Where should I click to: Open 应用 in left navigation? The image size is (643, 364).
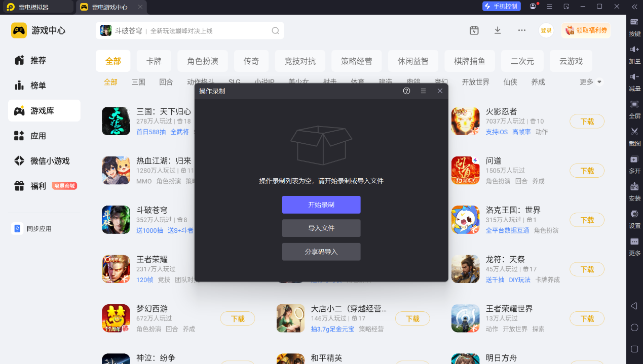44,136
